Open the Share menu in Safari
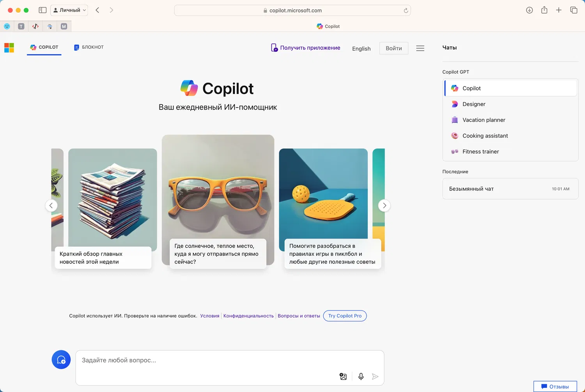This screenshot has height=392, width=585. coord(544,10)
